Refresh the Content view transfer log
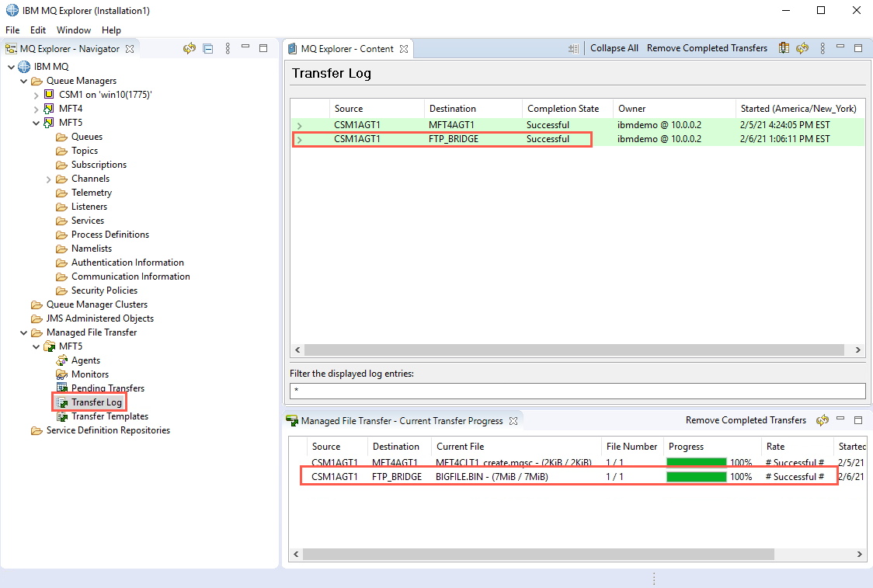Screen dimensions: 873x588 802,48
